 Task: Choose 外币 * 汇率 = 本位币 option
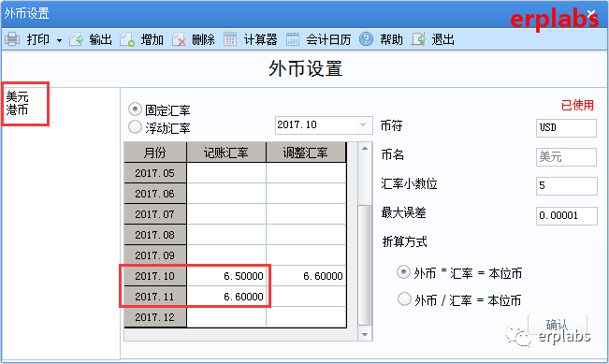click(403, 272)
